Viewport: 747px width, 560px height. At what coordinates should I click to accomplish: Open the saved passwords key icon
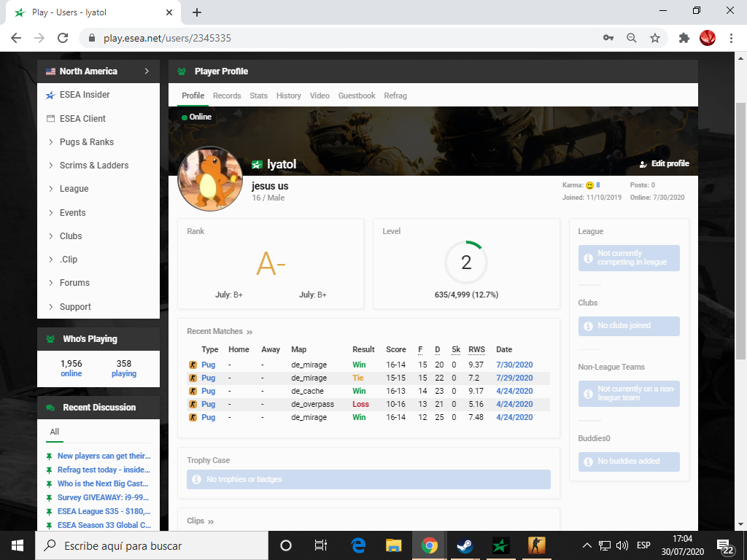tap(608, 38)
